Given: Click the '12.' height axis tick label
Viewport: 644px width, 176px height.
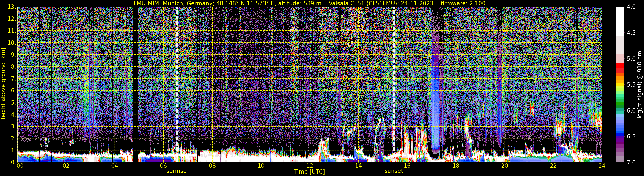Looking at the screenshot, I should (12, 19).
